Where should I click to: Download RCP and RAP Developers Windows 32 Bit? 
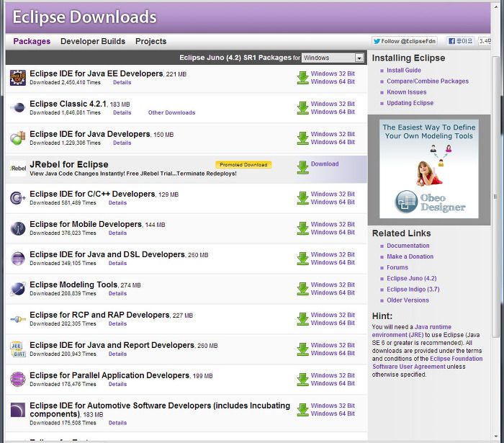(x=333, y=315)
